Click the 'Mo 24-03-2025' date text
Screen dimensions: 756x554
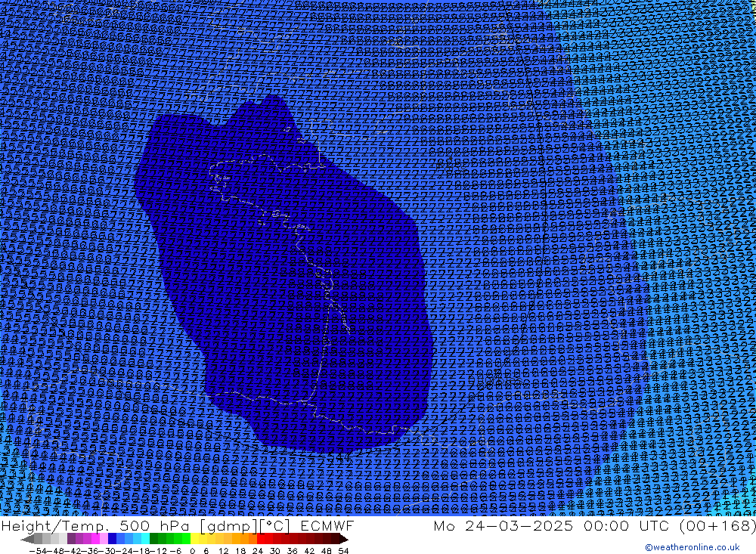[503, 525]
